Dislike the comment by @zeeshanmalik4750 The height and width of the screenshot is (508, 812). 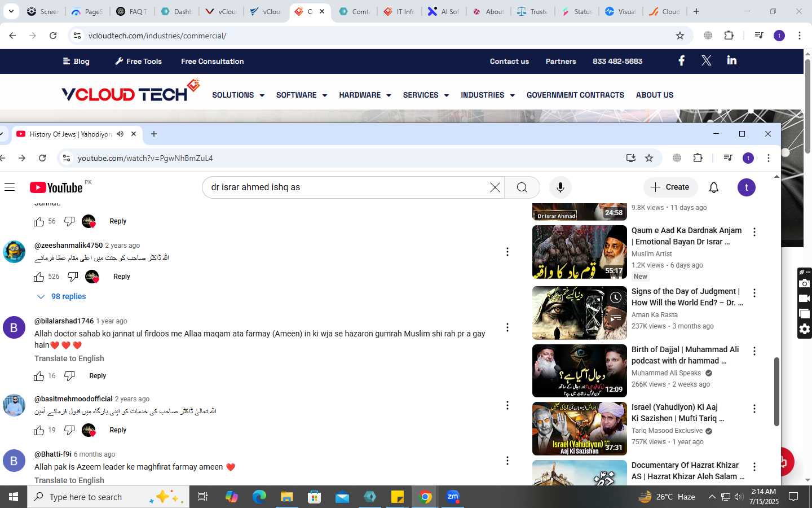click(x=73, y=277)
